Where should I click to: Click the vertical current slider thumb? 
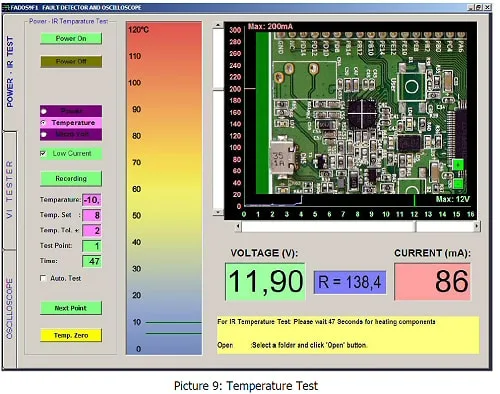pyautogui.click(x=218, y=89)
